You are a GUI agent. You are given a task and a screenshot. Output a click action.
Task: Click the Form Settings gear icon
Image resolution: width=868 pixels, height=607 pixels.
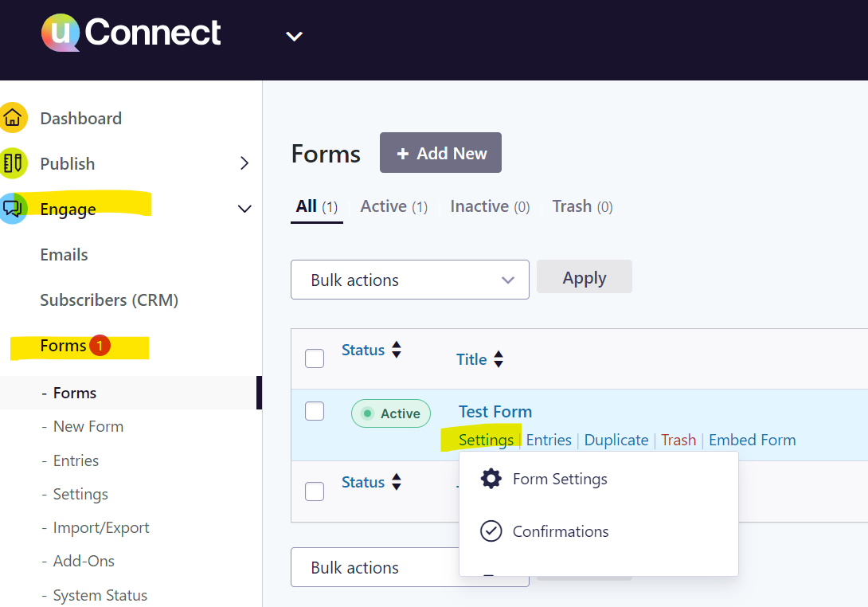pyautogui.click(x=491, y=478)
